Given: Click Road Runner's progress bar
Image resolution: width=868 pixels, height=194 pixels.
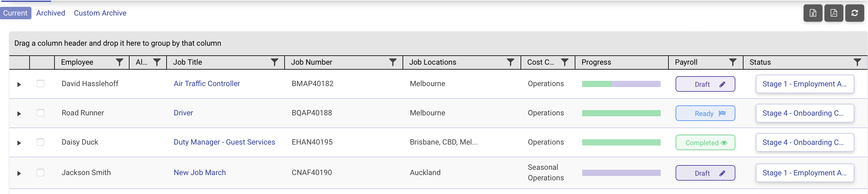Looking at the screenshot, I should click(x=621, y=113).
